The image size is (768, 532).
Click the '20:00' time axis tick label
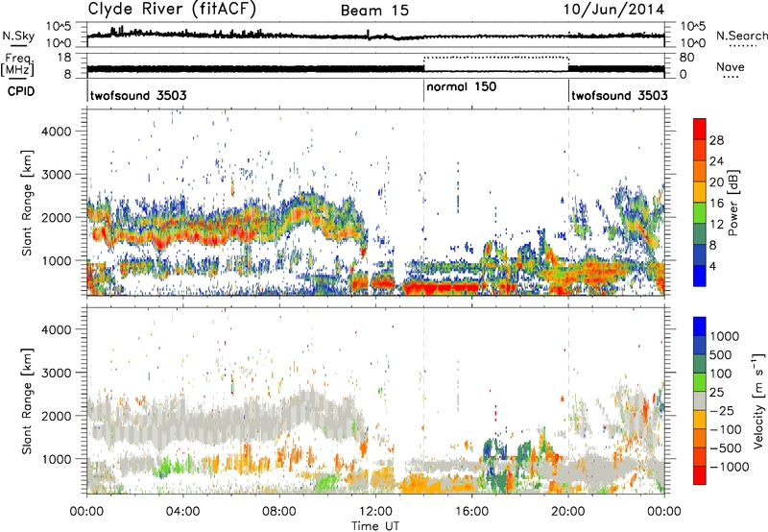(567, 512)
